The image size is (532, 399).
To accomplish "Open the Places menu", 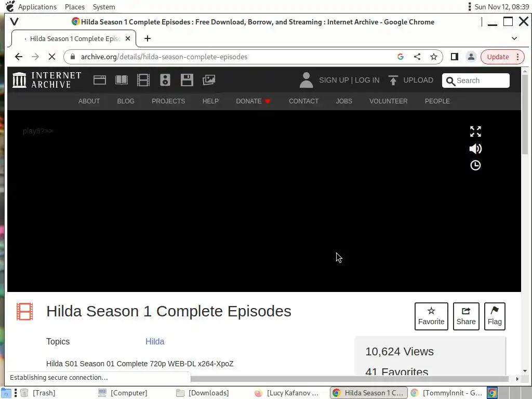I will pos(75,7).
